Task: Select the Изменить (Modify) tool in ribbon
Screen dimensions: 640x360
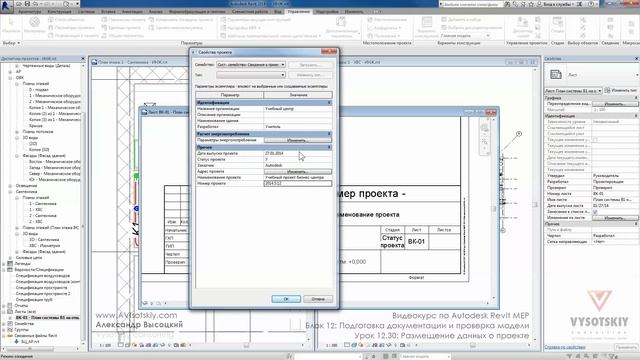Action: [x=10, y=25]
